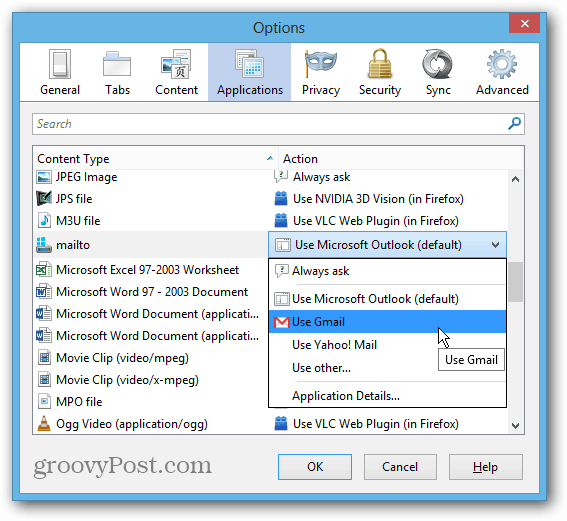Screen dimensions: 567x521
Task: Click the Movie Clip (video/mpeg) film icon
Action: (x=44, y=358)
